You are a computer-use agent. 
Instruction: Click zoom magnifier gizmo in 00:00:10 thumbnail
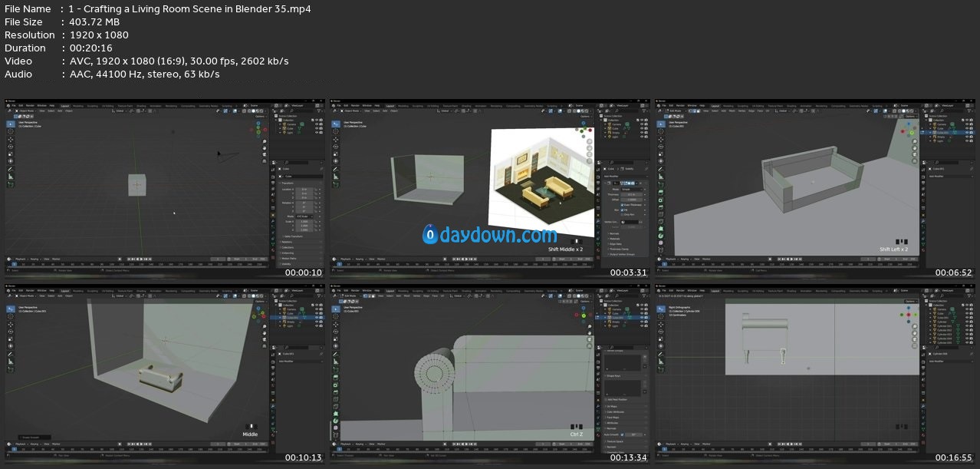tap(265, 140)
